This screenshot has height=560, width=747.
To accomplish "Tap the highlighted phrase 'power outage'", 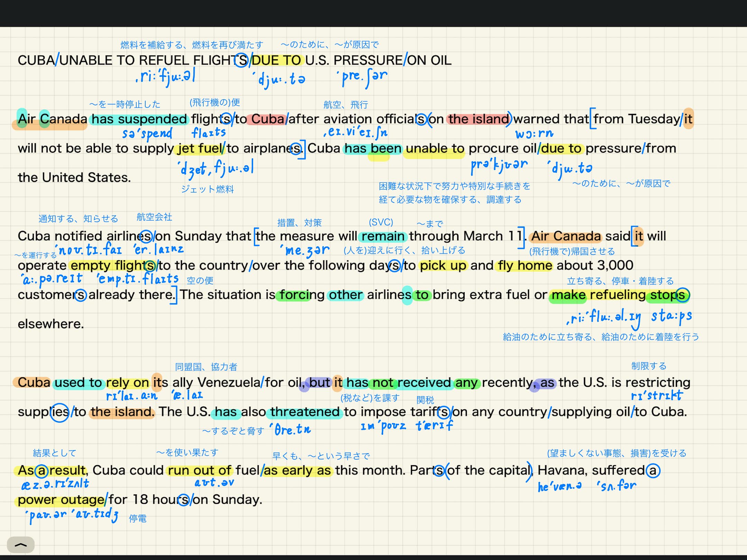I will coord(61,500).
